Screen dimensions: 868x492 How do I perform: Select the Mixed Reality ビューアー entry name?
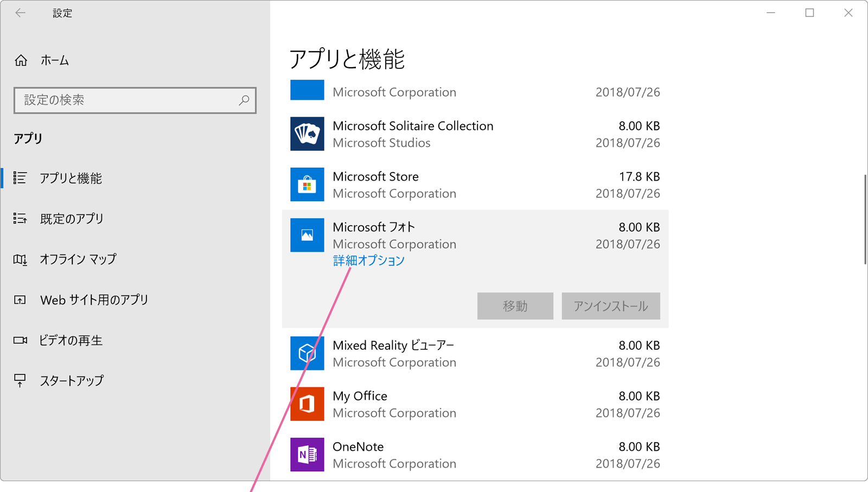[394, 346]
